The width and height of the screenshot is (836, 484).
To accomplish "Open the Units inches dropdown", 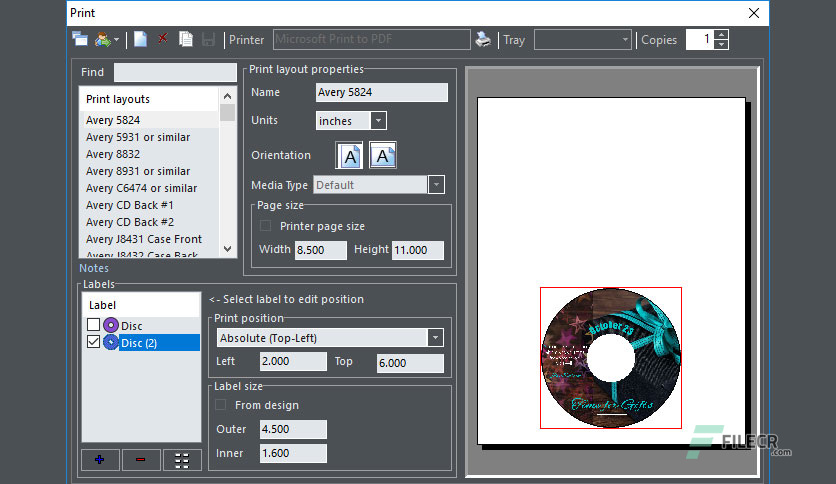I will [x=351, y=121].
